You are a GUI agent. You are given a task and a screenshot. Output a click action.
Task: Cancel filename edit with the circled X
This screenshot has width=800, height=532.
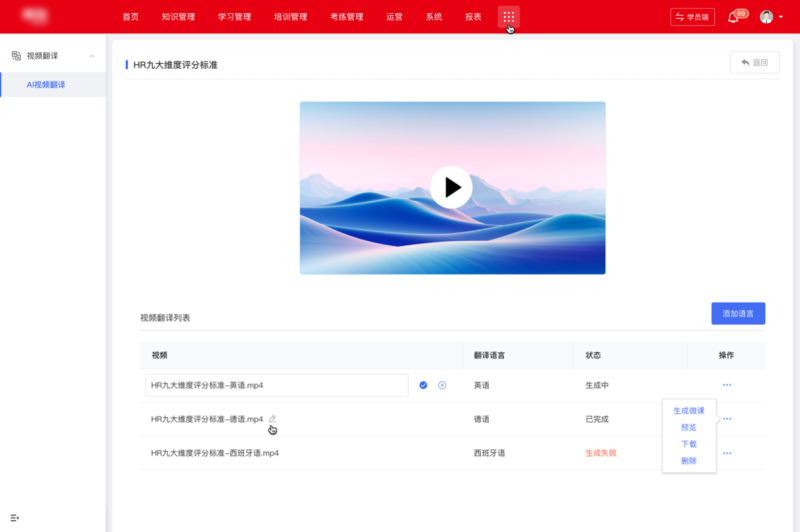(x=442, y=385)
